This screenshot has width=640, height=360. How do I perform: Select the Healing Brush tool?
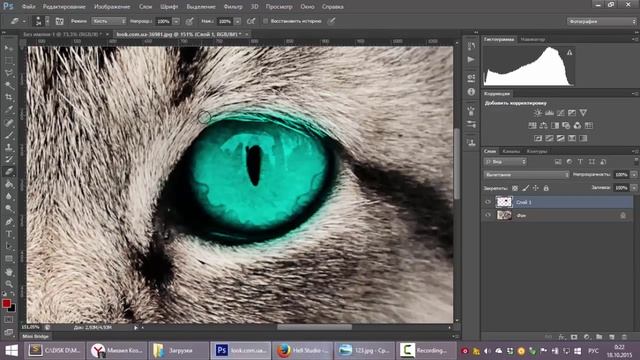point(9,122)
